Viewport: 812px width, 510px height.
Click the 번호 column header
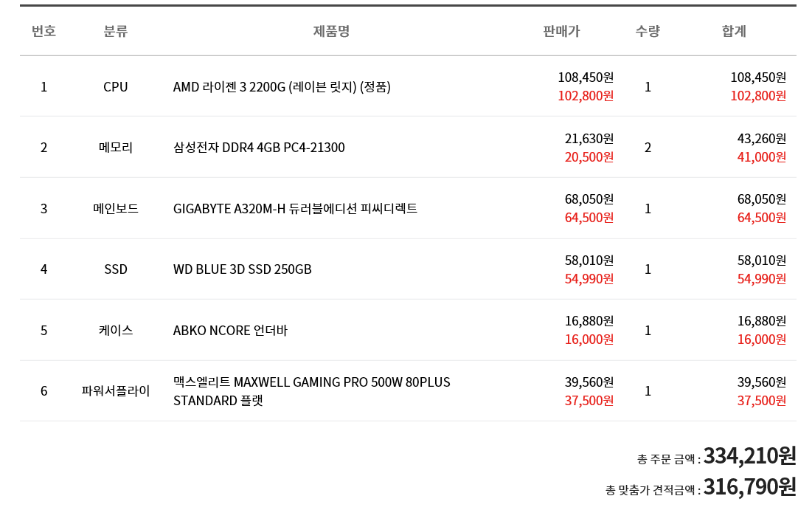tap(44, 31)
